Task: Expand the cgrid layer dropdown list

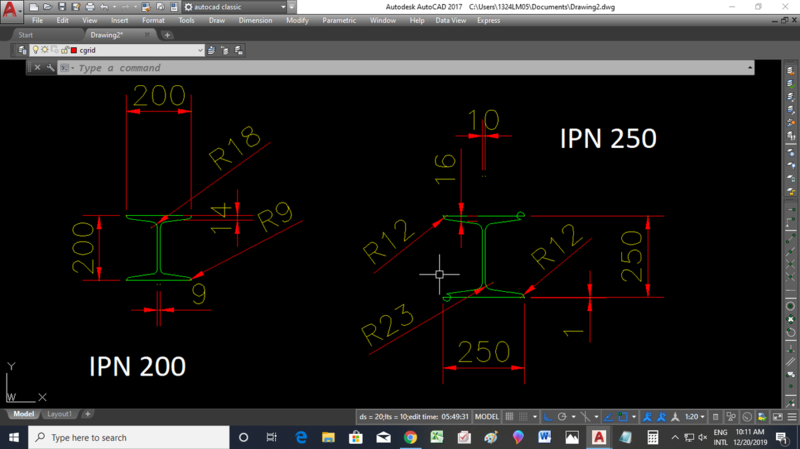Action: (x=200, y=50)
